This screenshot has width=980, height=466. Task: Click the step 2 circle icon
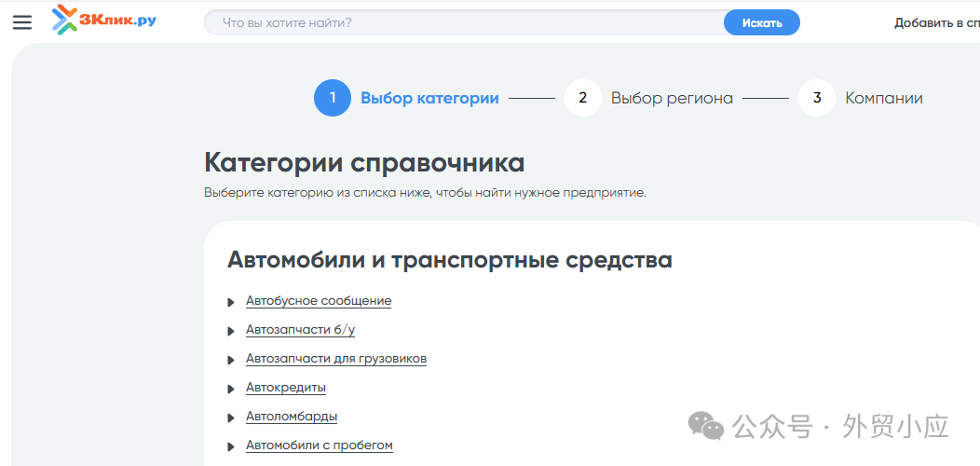(x=583, y=98)
